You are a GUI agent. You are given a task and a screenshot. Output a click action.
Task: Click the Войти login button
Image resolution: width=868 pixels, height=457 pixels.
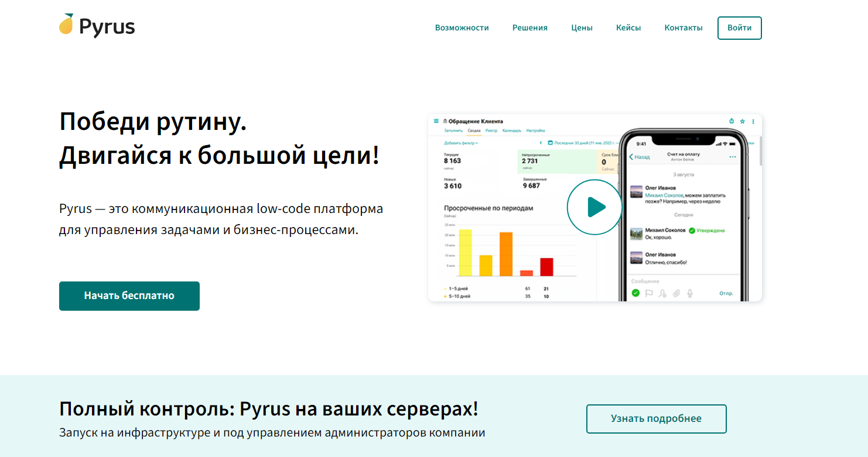pos(740,28)
